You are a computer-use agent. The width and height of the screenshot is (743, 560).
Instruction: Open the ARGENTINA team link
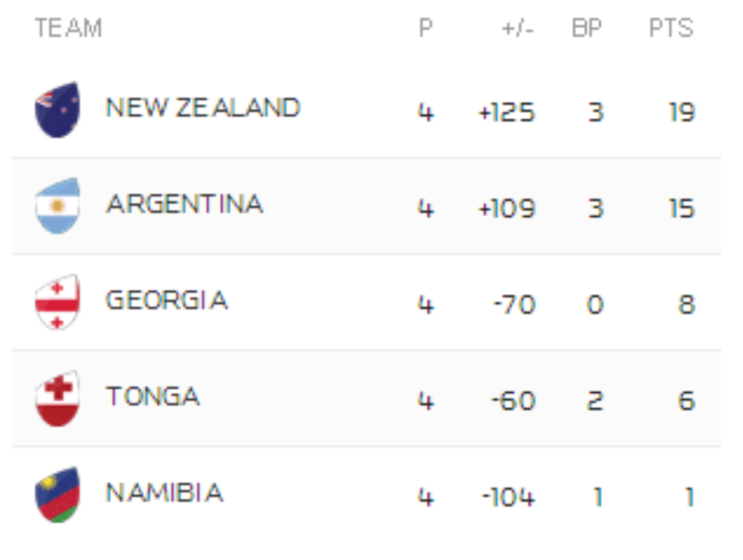pos(184,204)
